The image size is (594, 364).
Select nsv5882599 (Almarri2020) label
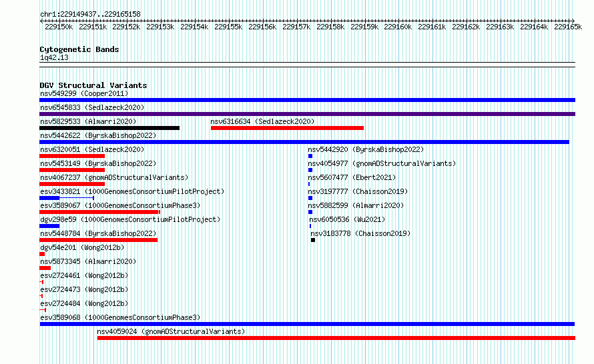(356, 205)
